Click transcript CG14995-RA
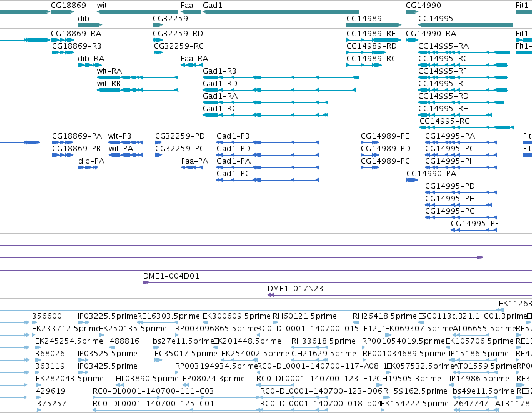Image resolution: width=532 pixels, height=413 pixels. [x=464, y=52]
